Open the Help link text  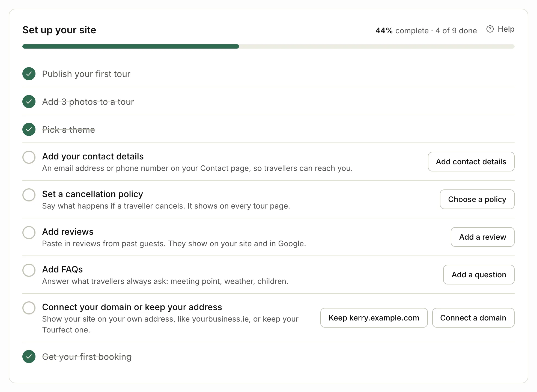tap(506, 29)
